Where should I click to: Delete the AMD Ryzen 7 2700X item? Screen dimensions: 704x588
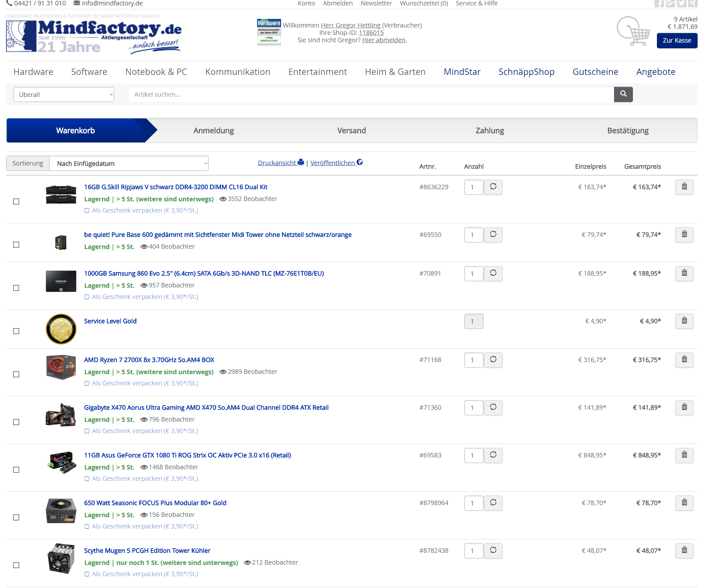[684, 359]
